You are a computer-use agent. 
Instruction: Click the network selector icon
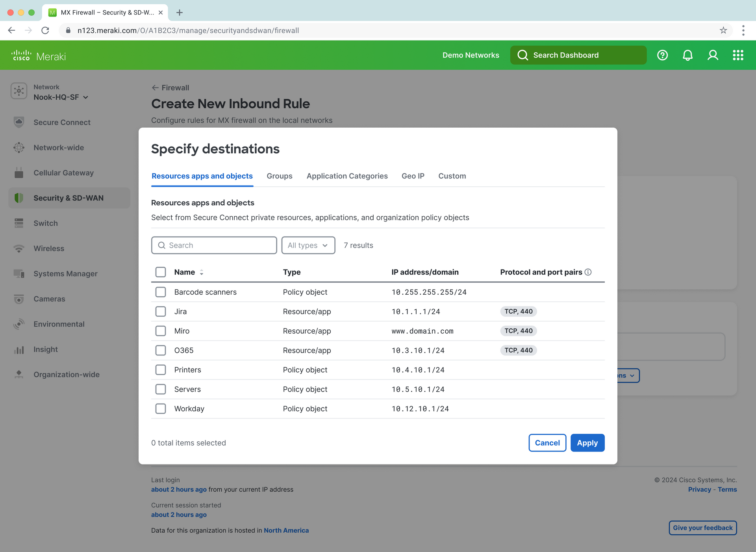point(19,91)
